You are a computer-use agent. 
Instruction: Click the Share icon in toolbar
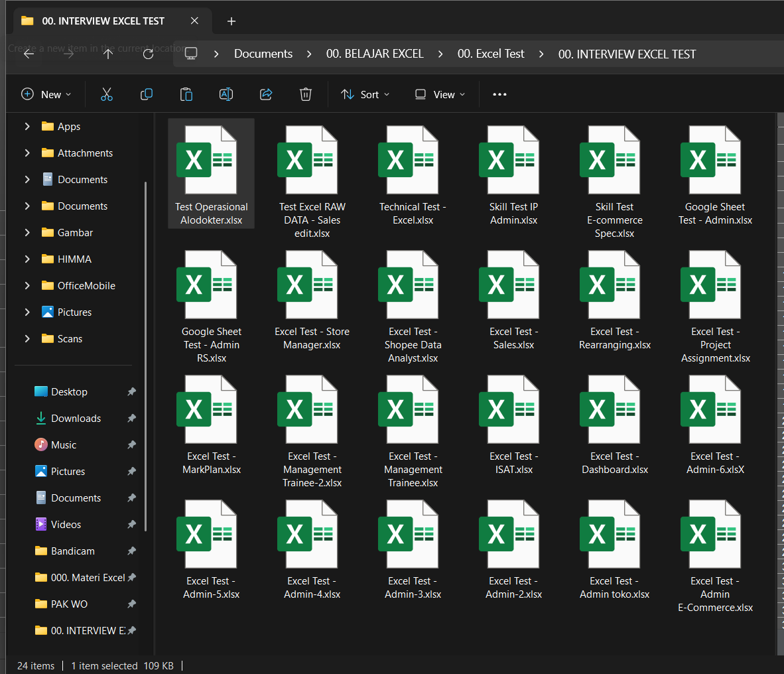[x=266, y=94]
